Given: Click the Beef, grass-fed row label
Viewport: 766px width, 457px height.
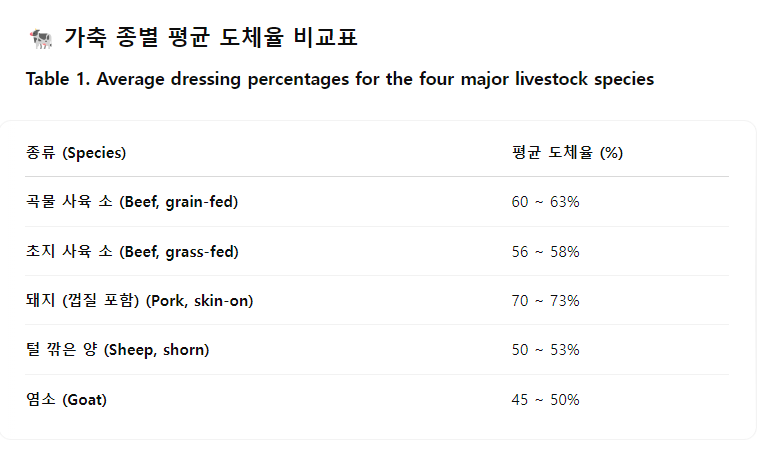Looking at the screenshot, I should click(x=132, y=252).
